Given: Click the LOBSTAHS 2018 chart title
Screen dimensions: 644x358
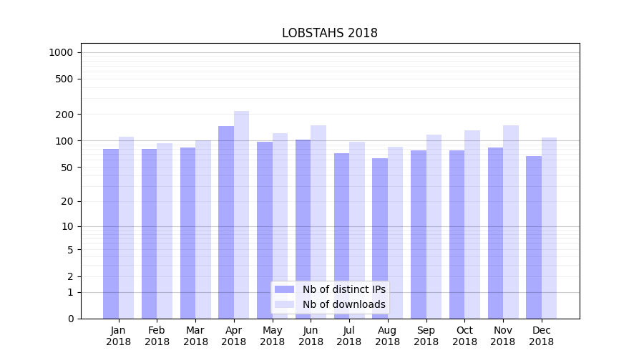Looking at the screenshot, I should coord(329,33).
